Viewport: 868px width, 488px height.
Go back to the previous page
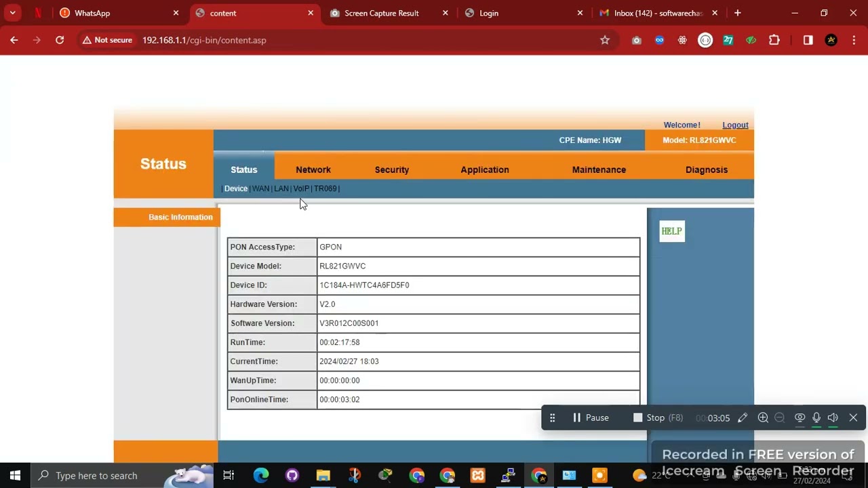(14, 40)
